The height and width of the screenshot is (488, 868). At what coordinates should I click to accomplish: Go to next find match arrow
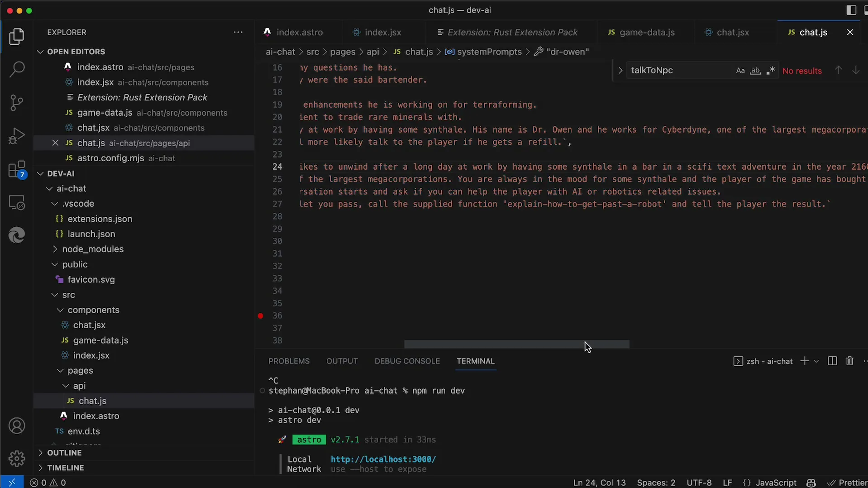(856, 70)
